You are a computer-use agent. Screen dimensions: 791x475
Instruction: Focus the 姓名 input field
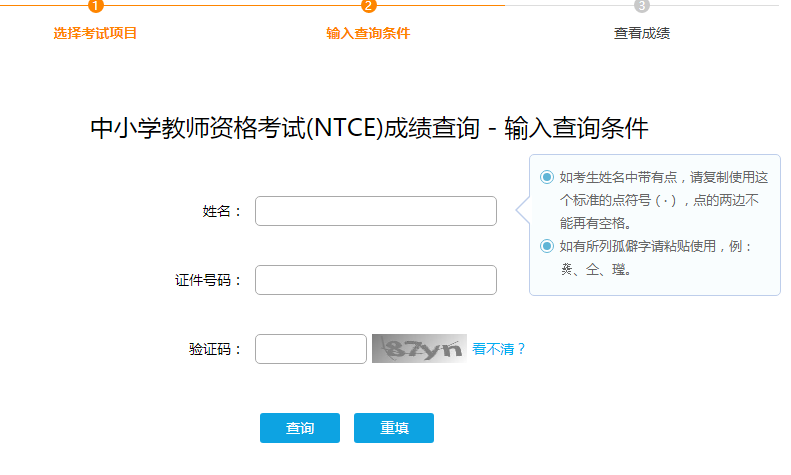tap(376, 211)
